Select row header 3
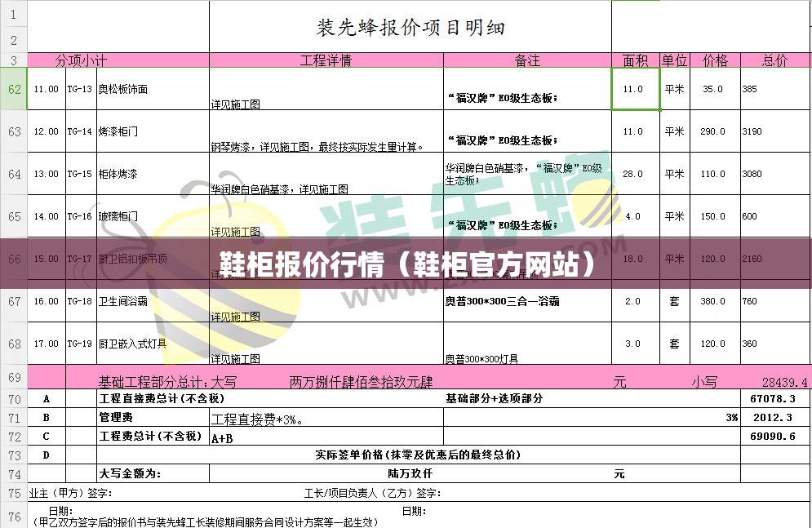This screenshot has width=812, height=528. click(x=13, y=60)
